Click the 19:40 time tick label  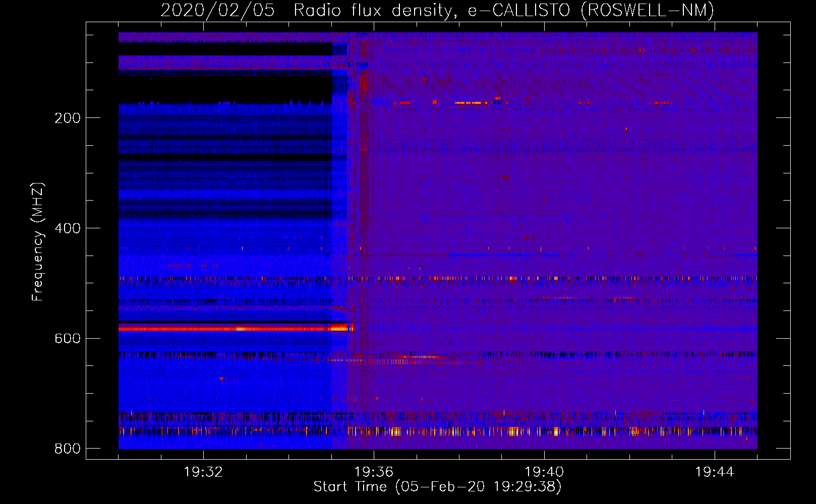coord(544,472)
